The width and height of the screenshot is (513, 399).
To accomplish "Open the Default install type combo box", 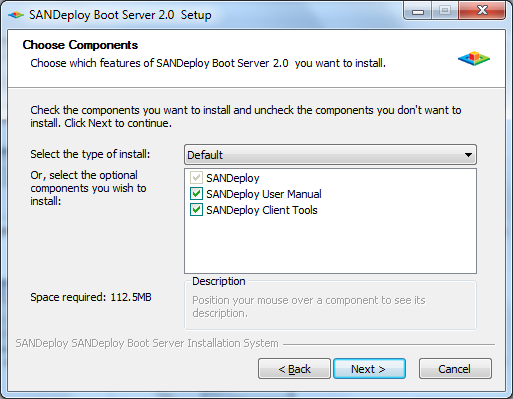I will coord(330,155).
